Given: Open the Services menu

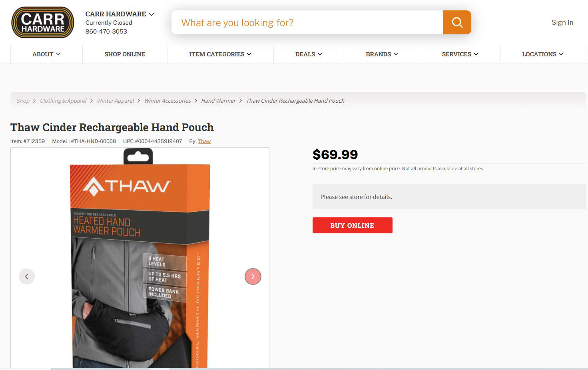Looking at the screenshot, I should pos(460,54).
